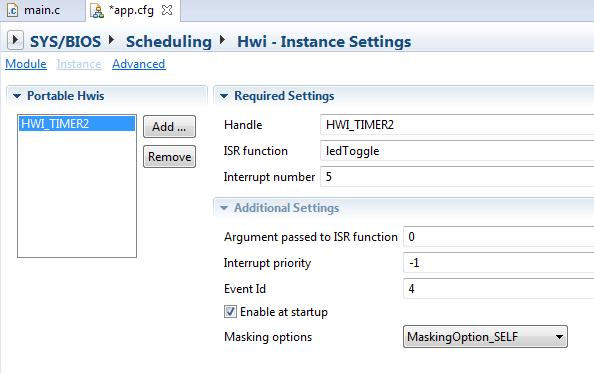The height and width of the screenshot is (373, 594).
Task: Click the Interrupt priority field
Action: (499, 263)
